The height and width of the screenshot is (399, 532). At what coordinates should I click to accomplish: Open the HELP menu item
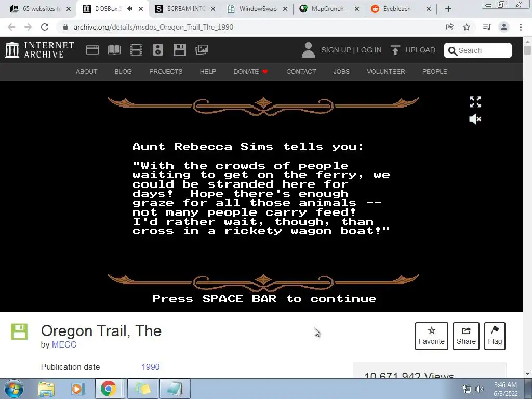click(x=208, y=72)
